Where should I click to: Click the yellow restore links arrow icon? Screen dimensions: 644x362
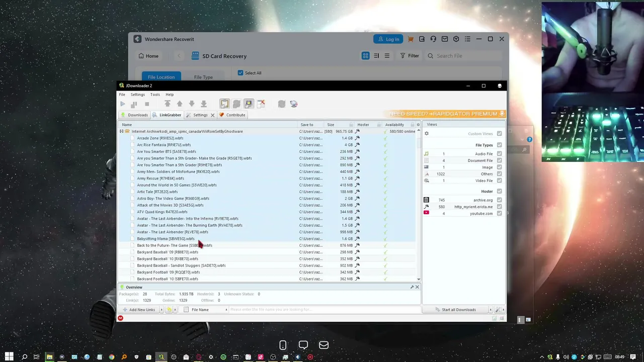169,310
